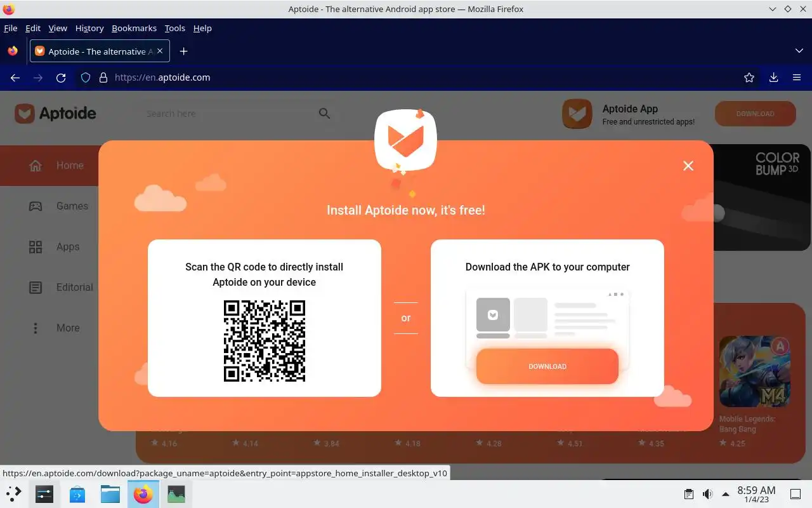Open the Bookmarks menu

[134, 28]
